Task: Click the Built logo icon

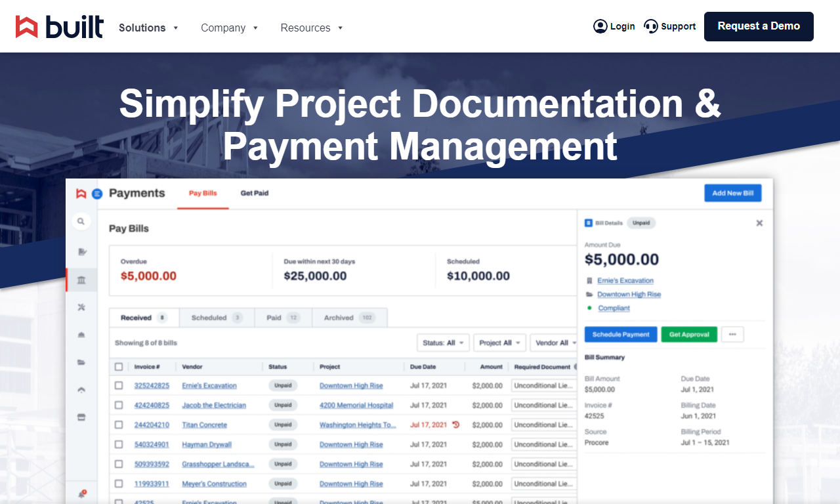Action: coord(27,27)
